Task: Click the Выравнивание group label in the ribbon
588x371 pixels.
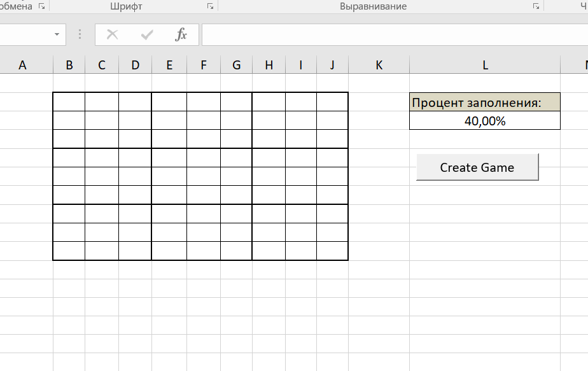Action: click(372, 6)
